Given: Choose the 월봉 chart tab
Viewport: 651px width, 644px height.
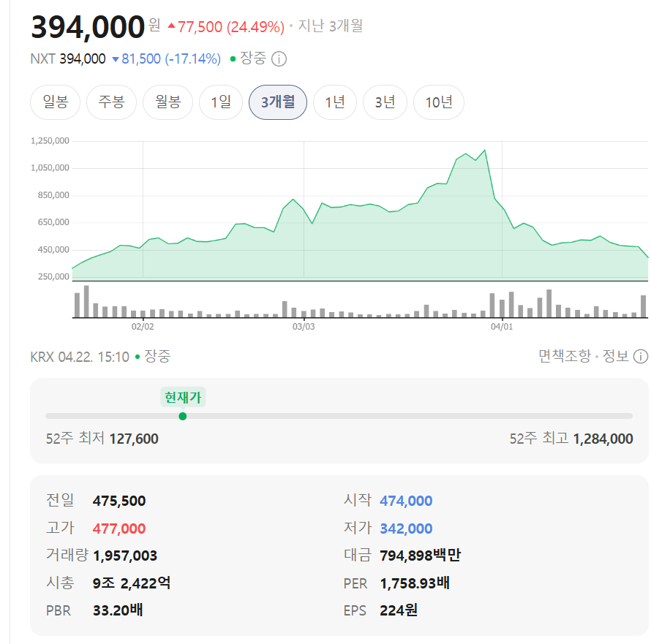Looking at the screenshot, I should point(168,102).
